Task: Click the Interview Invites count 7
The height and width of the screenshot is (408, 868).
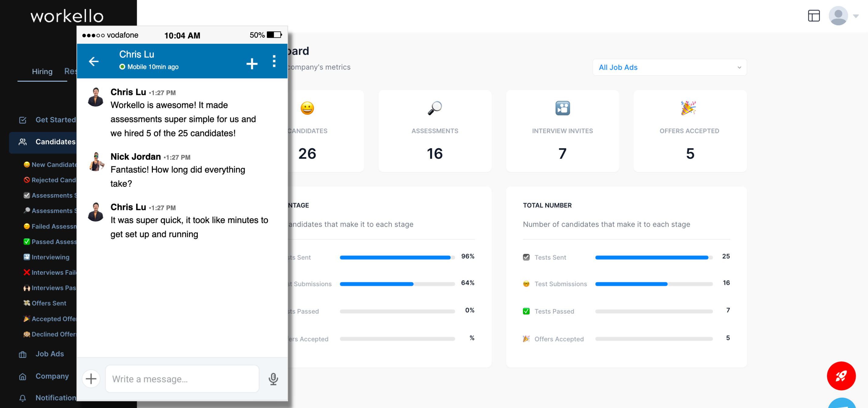Action: 562,154
